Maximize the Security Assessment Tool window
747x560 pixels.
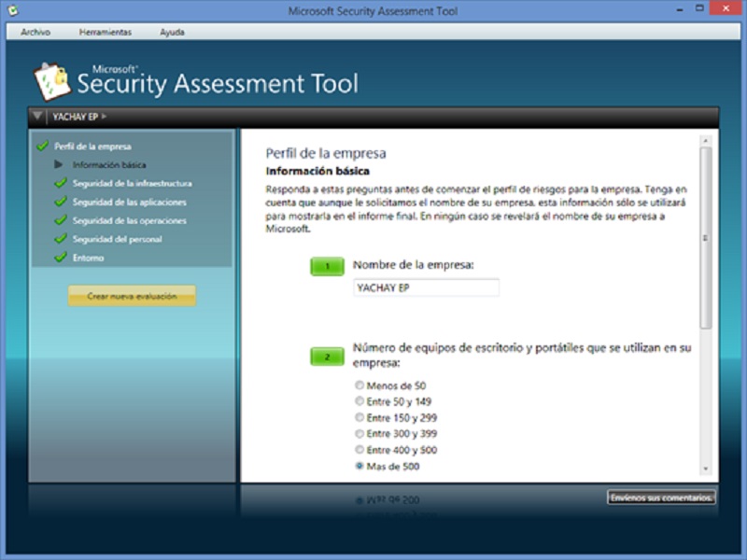click(699, 8)
